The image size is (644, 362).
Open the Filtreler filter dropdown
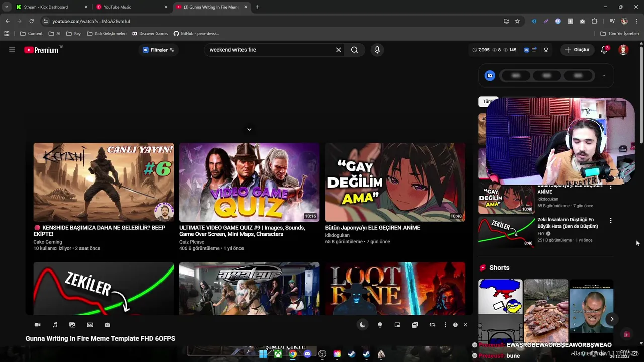pyautogui.click(x=158, y=50)
